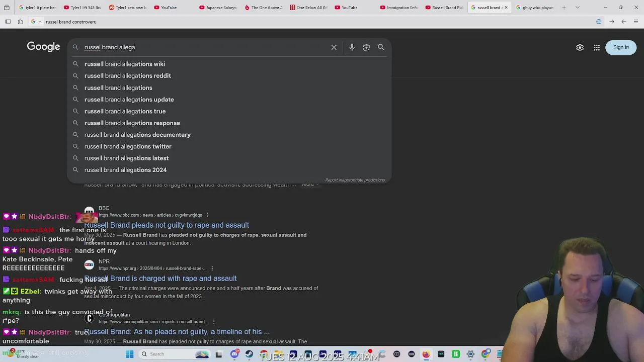Screen dimensions: 644x362
Task: Select suggestion 'russell brand allegations wiki'
Action: (229, 64)
